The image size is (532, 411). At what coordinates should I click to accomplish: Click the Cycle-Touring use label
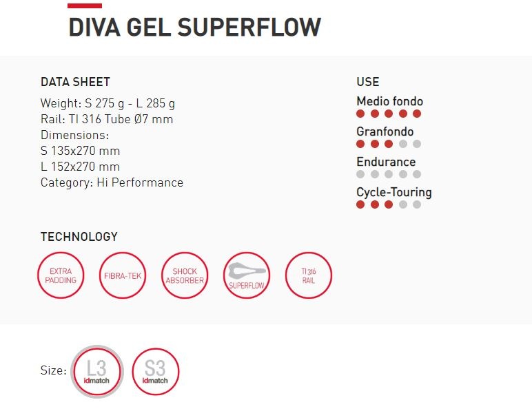pyautogui.click(x=394, y=193)
